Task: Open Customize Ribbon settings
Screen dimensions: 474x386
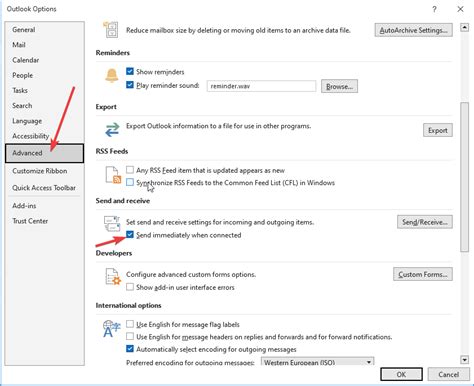Action: tap(44, 171)
